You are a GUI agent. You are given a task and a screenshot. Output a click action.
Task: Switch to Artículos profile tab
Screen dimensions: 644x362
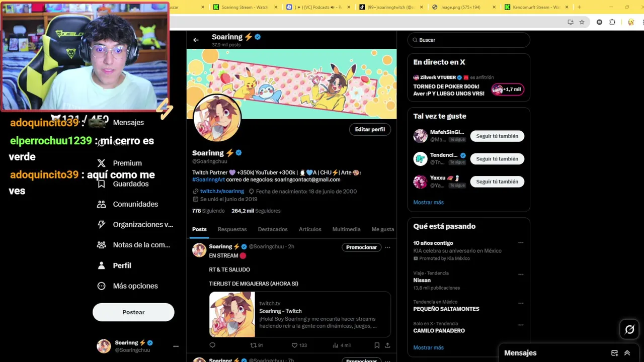click(310, 229)
